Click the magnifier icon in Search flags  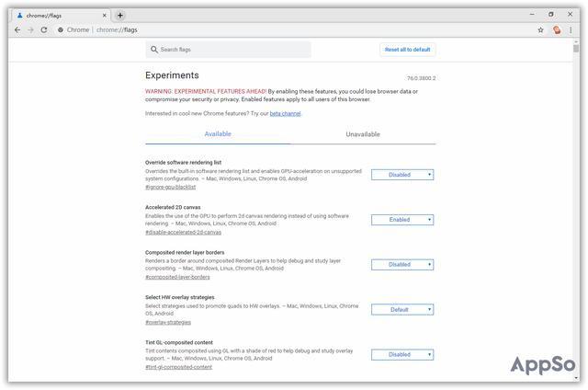pyautogui.click(x=153, y=50)
